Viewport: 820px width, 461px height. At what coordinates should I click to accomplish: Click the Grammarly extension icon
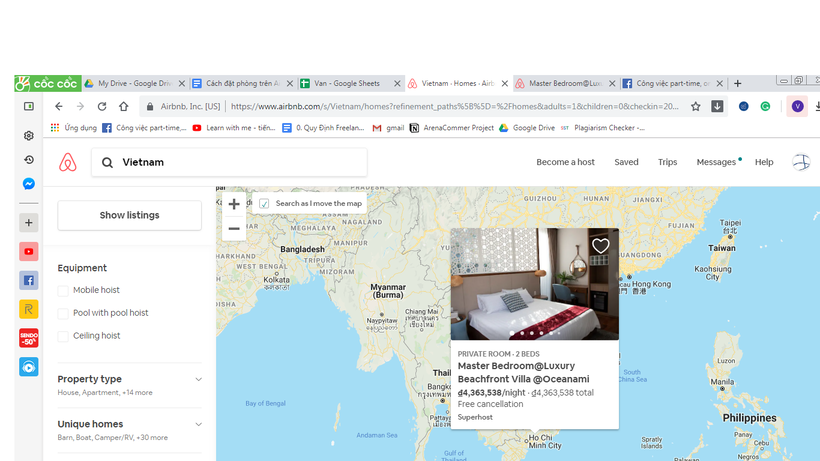(765, 107)
